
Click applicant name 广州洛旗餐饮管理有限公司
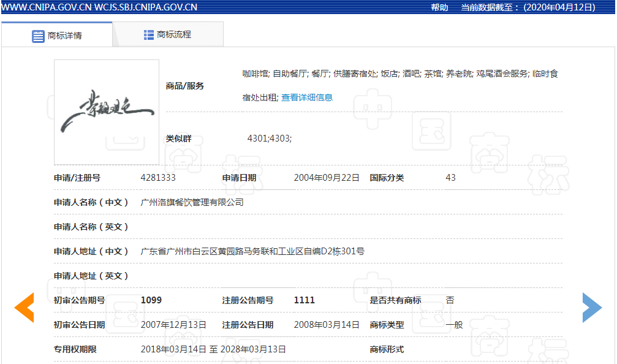192,202
